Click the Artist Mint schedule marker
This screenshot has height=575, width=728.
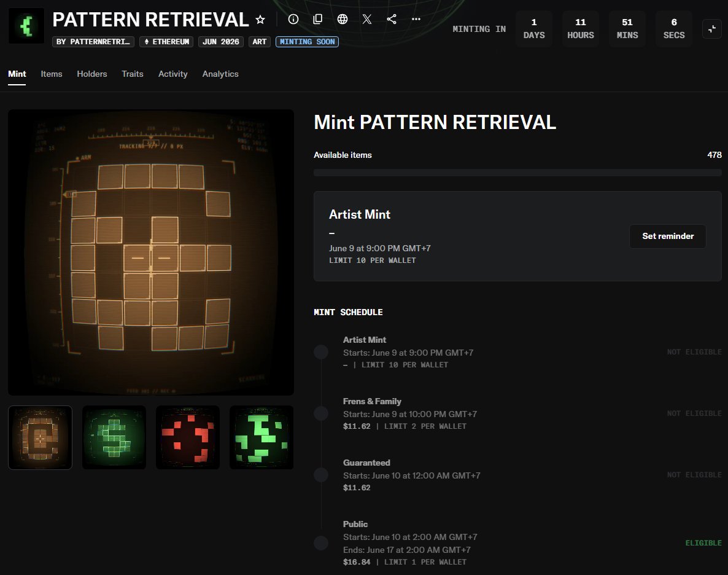321,352
